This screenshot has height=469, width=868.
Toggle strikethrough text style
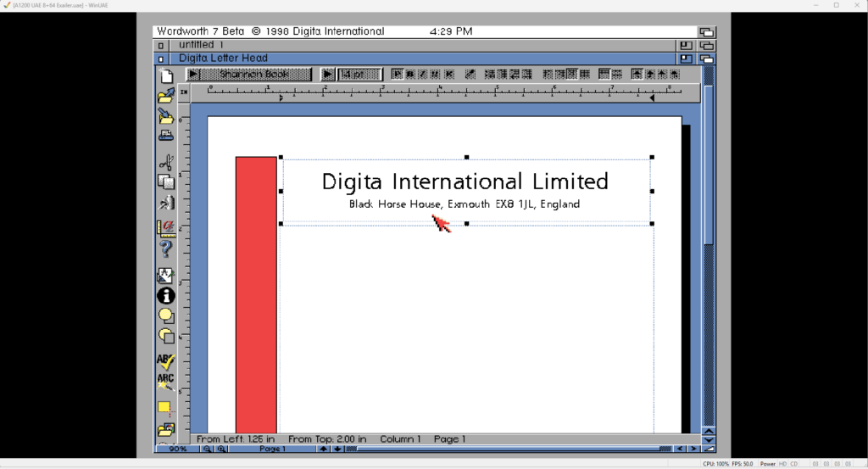pyautogui.click(x=449, y=74)
